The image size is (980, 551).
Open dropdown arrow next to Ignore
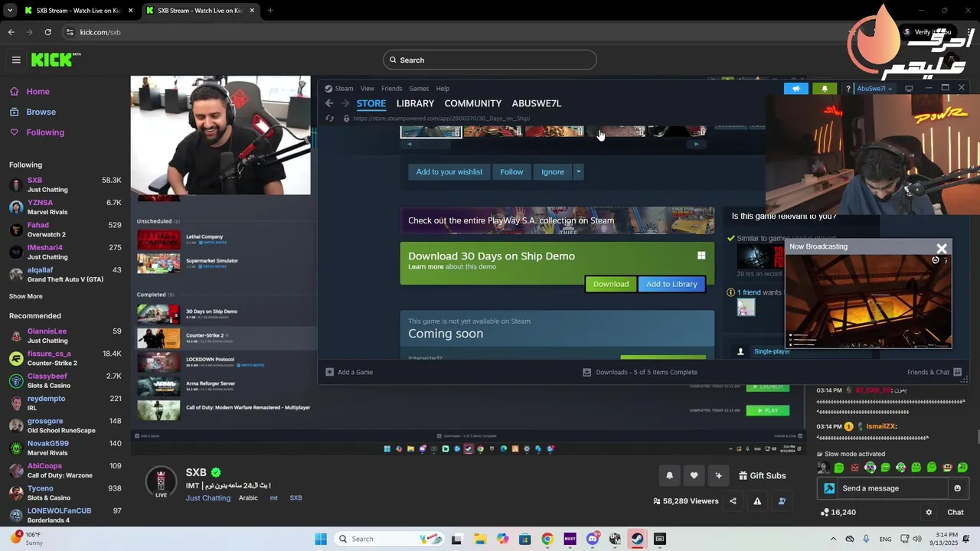tap(579, 172)
